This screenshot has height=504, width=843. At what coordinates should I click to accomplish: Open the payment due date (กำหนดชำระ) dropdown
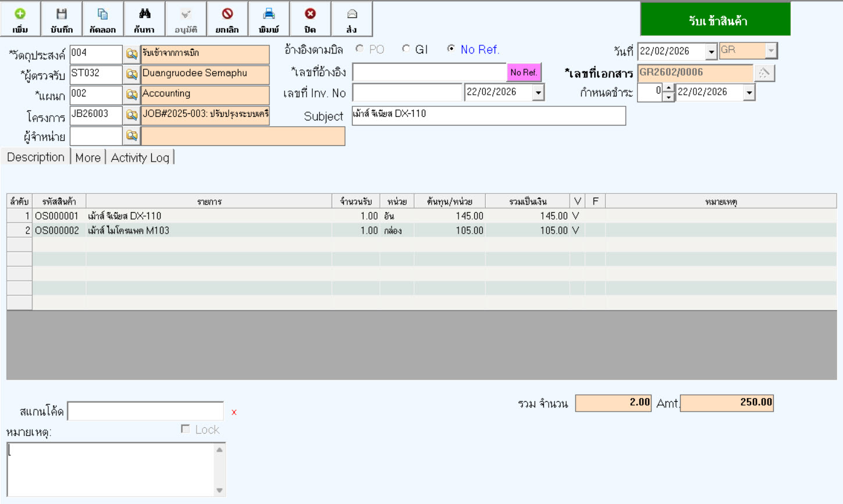[x=749, y=93]
